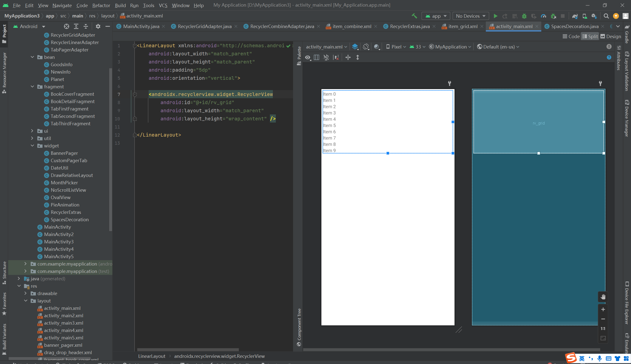
Task: Click the orientation rotate icon in design toolbar
Action: coord(366,47)
